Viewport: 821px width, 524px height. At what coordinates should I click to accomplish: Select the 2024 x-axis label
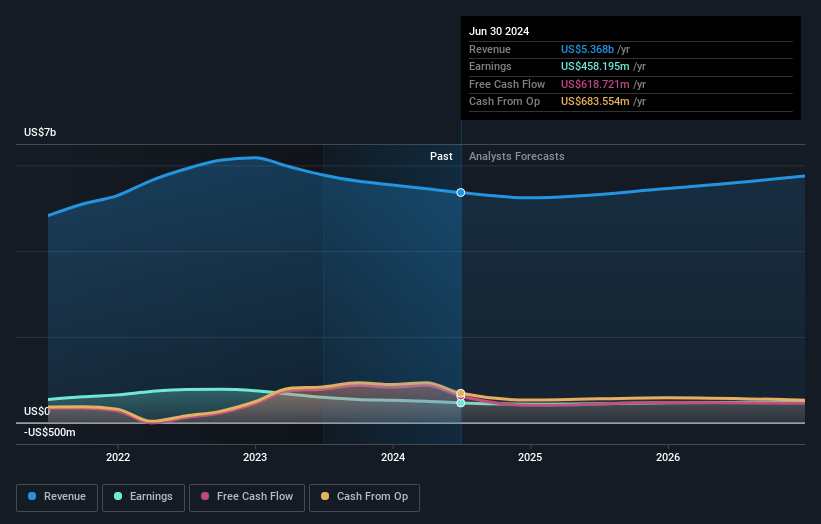[x=393, y=457]
